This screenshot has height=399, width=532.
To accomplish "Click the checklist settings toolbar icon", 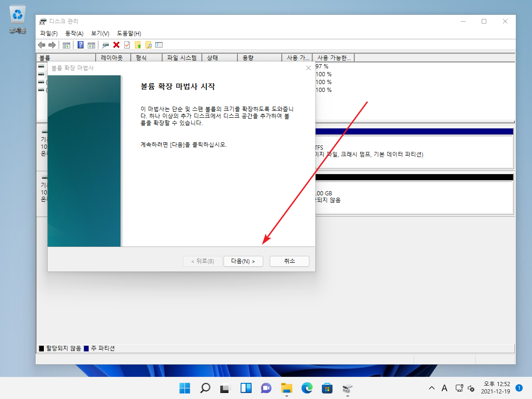I will pyautogui.click(x=159, y=45).
